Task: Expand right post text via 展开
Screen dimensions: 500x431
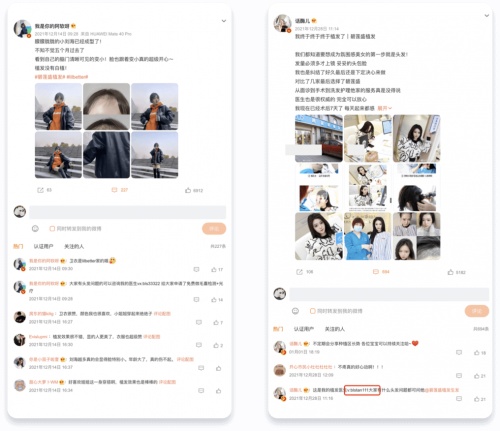Action: (x=384, y=108)
